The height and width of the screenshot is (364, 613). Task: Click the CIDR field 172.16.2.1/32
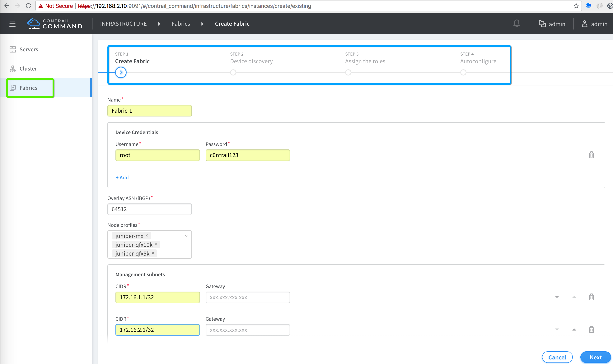coord(157,330)
